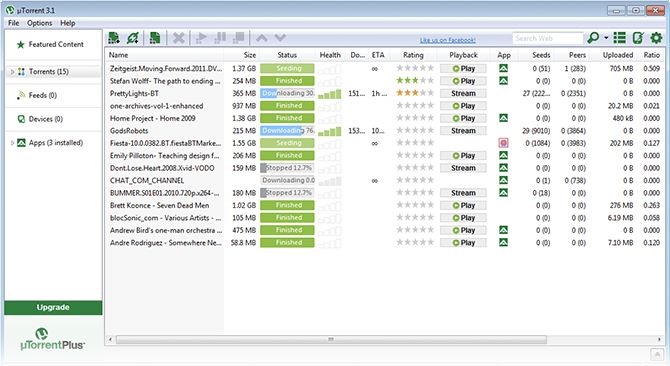This screenshot has width=670, height=366.
Task: Sort by the Name column header
Action: pyautogui.click(x=164, y=55)
